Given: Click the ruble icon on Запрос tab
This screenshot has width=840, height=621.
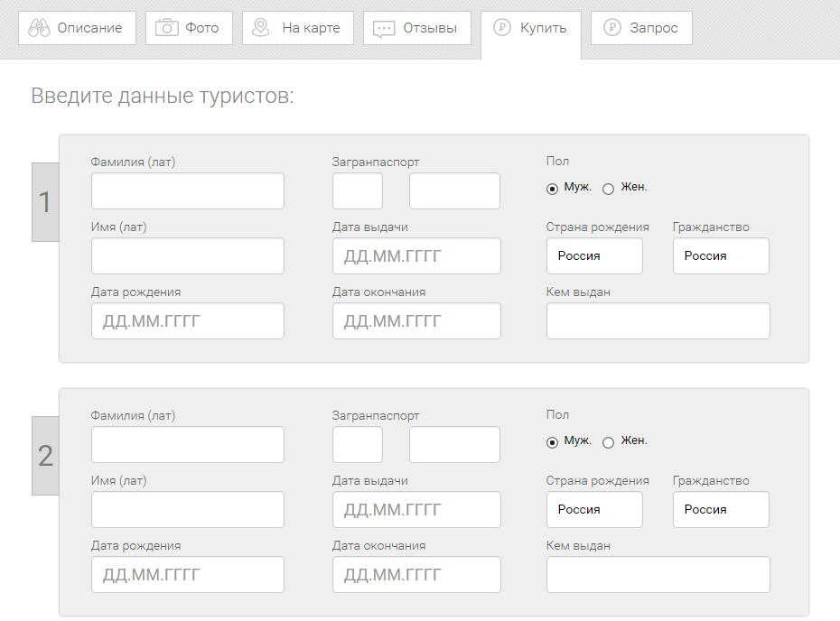Looking at the screenshot, I should pos(611,27).
